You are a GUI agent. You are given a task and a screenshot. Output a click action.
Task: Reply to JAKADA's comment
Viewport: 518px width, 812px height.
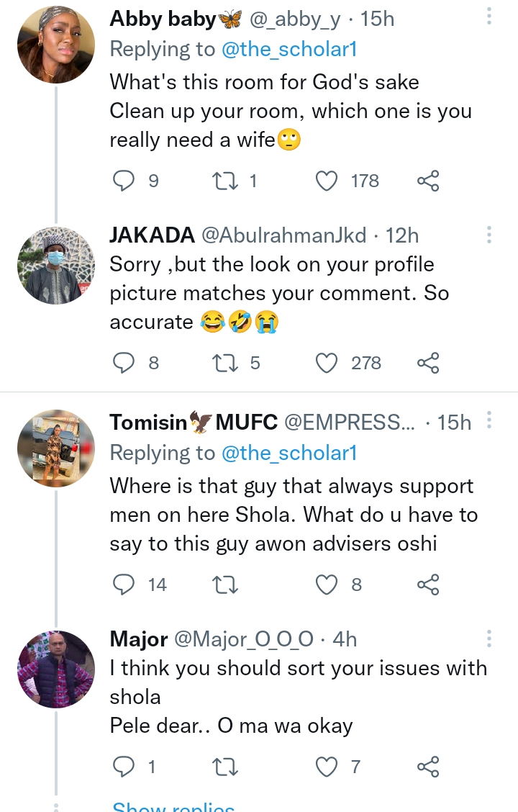124,362
